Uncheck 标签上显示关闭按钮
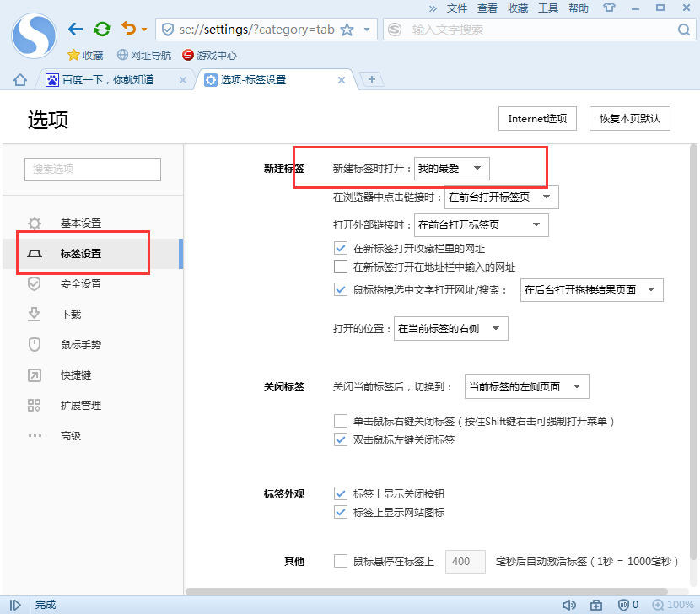Screen dimensions: 700x614 click(341, 493)
